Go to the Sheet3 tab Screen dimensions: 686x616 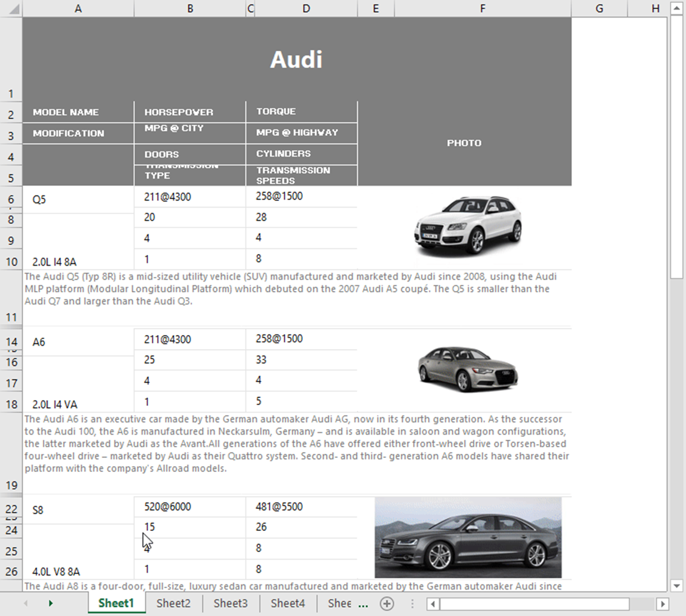(231, 604)
